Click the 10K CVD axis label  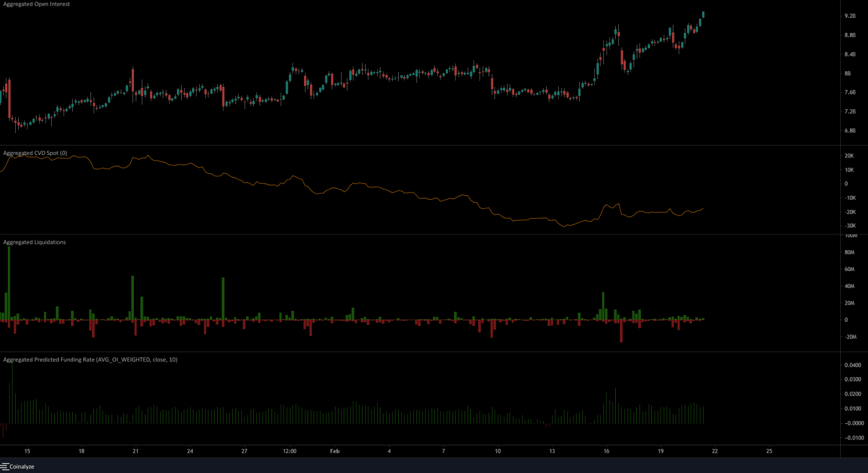tap(849, 170)
